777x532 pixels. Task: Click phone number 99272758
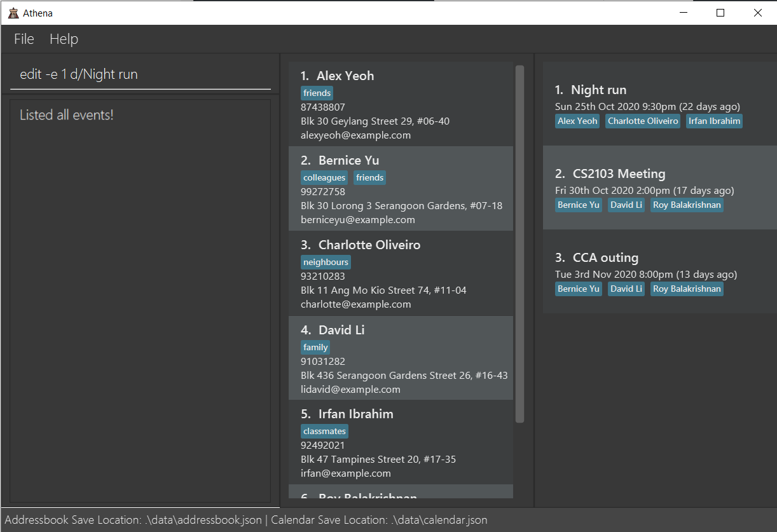(323, 191)
